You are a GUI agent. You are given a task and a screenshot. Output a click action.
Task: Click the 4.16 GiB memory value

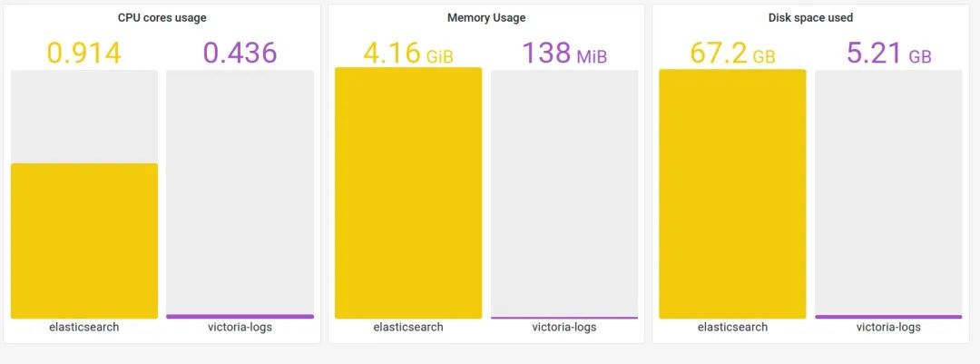click(x=408, y=53)
